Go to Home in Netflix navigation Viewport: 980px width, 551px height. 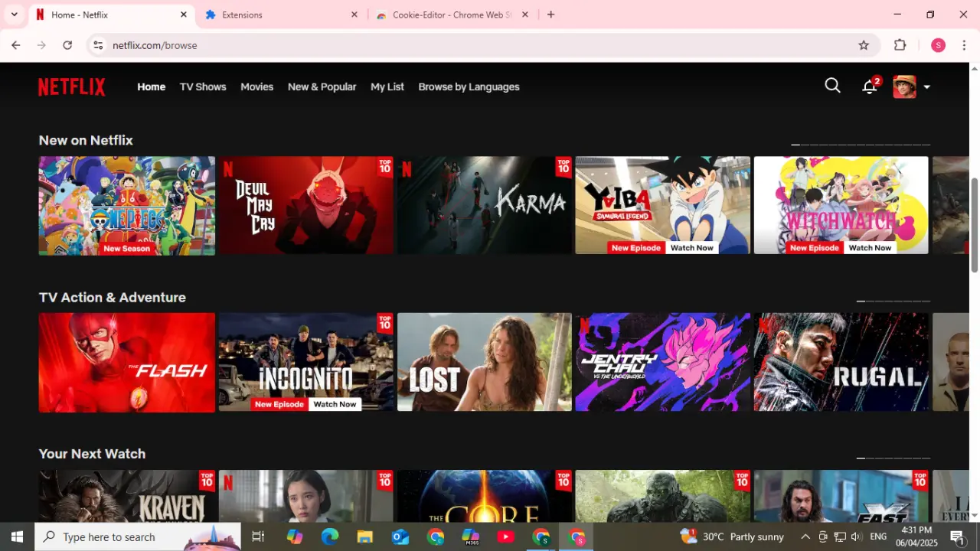click(x=152, y=87)
